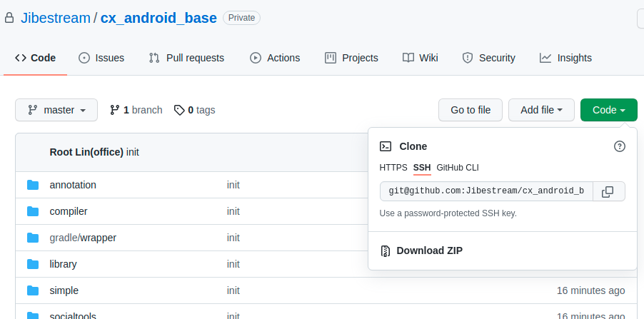The width and height of the screenshot is (644, 319).
Task: Click the init commit link in gradle/wrapper row
Action: coord(233,238)
